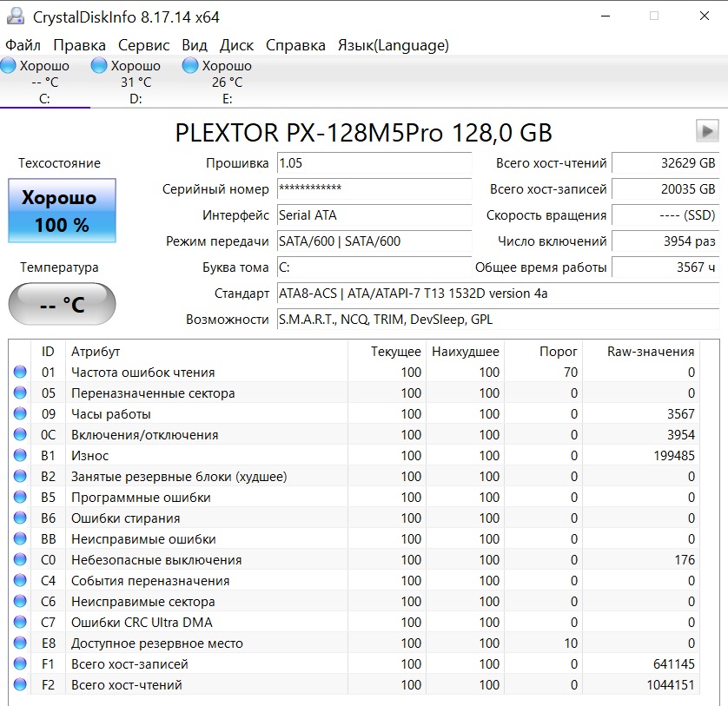Screen dimensions: 728x706
Task: Click status icon of attribute 01 read error rate
Action: pos(20,373)
